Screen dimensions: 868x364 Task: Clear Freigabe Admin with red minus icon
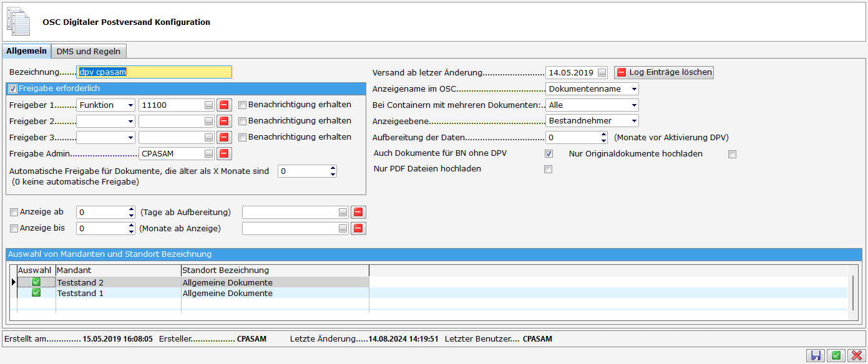[224, 153]
